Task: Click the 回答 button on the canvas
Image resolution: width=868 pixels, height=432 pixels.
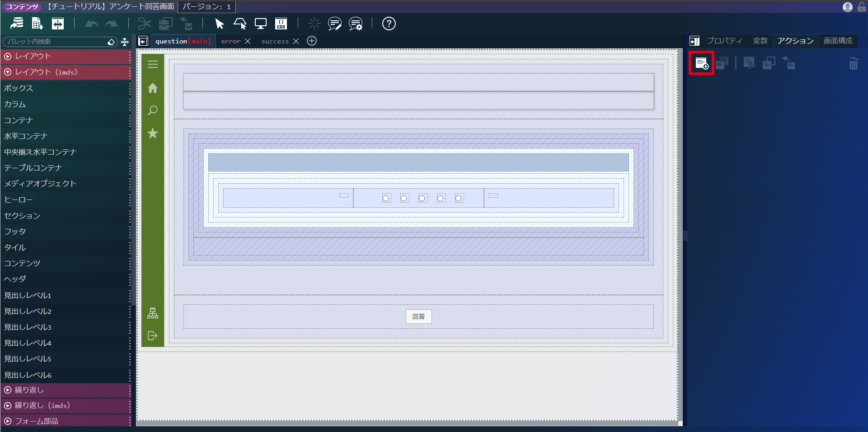Action: (x=419, y=317)
